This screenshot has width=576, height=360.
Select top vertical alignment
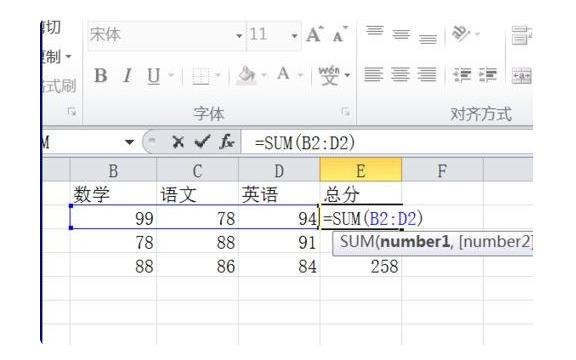(374, 31)
